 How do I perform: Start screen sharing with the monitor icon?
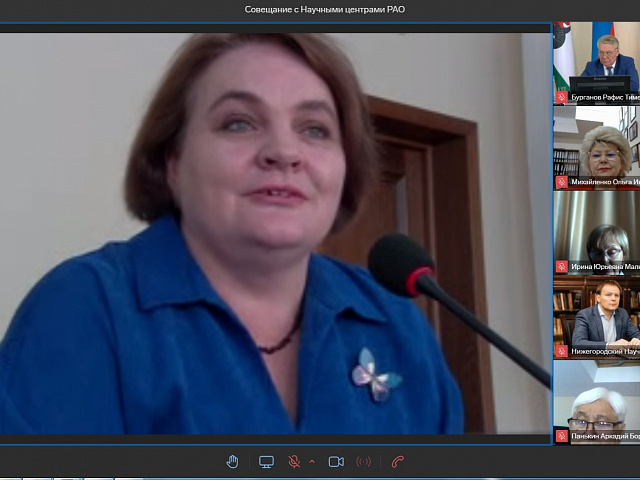click(x=266, y=461)
